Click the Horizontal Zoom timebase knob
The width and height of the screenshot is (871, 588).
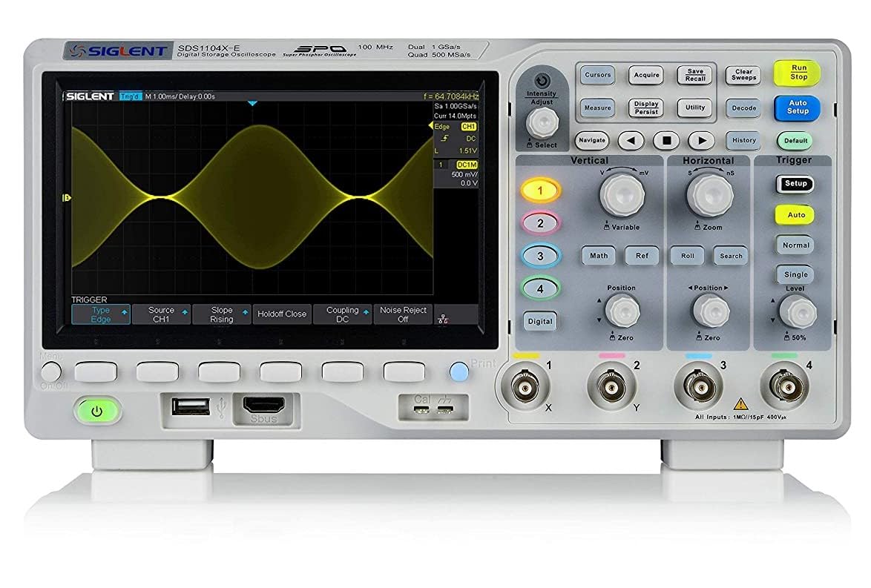(710, 196)
